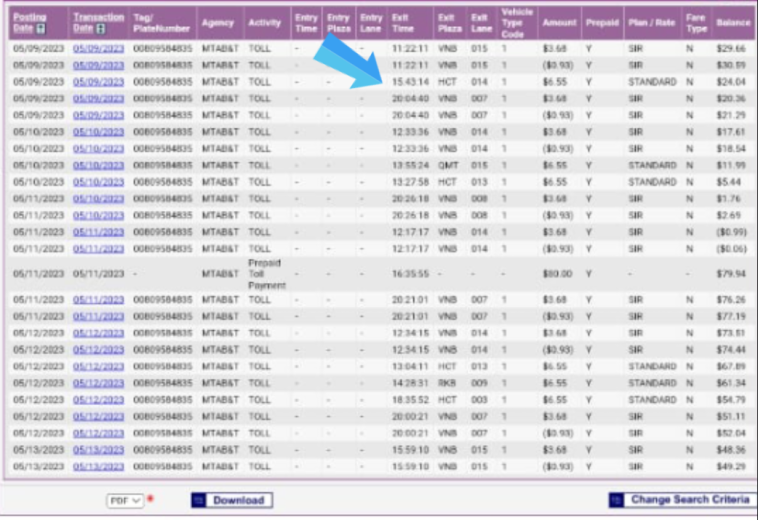758x520 pixels.
Task: Open transaction date link for 14:28:31 RKB toll
Action: (x=98, y=383)
